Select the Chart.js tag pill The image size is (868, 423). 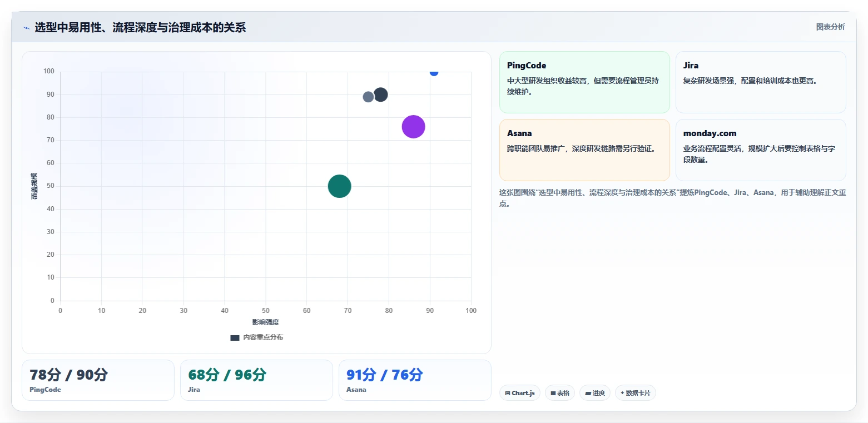coord(520,393)
